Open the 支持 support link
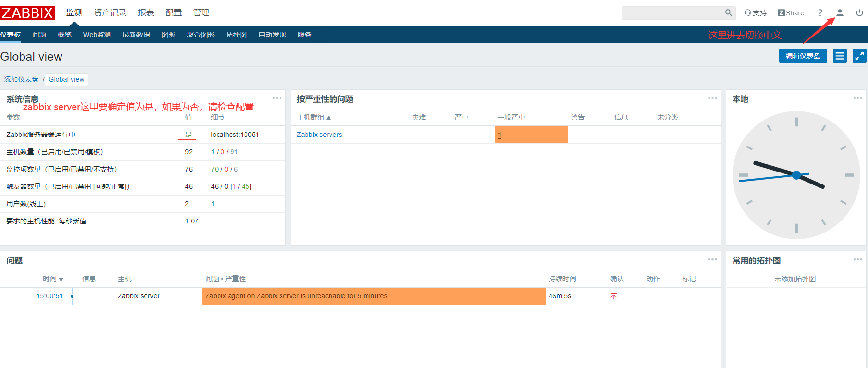868x368 pixels. [756, 13]
